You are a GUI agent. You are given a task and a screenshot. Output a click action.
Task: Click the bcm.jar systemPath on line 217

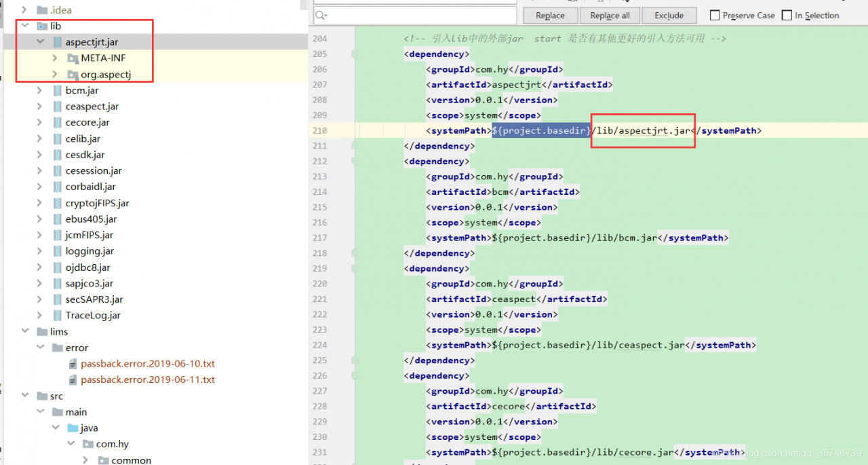click(575, 238)
